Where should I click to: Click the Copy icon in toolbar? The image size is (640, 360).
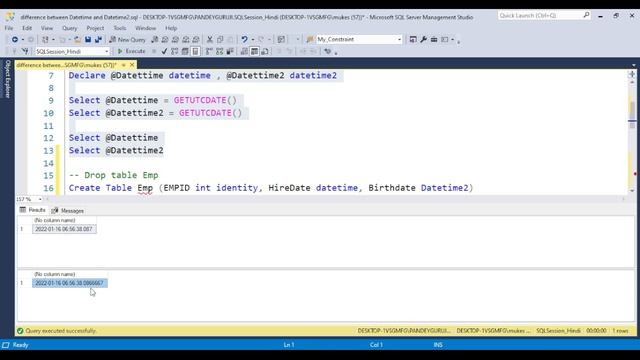(220, 40)
